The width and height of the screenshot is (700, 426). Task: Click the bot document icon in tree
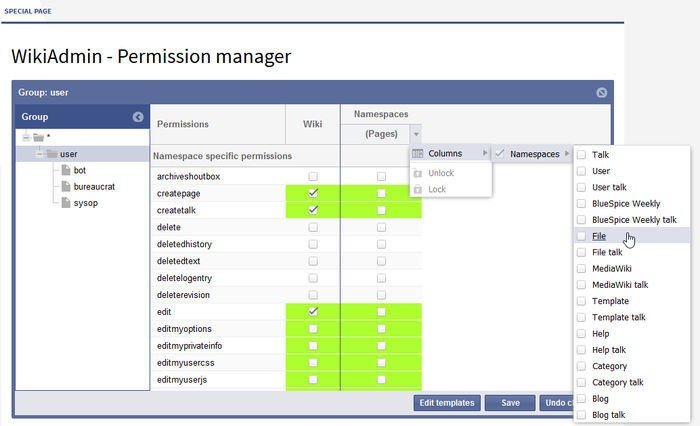point(65,171)
